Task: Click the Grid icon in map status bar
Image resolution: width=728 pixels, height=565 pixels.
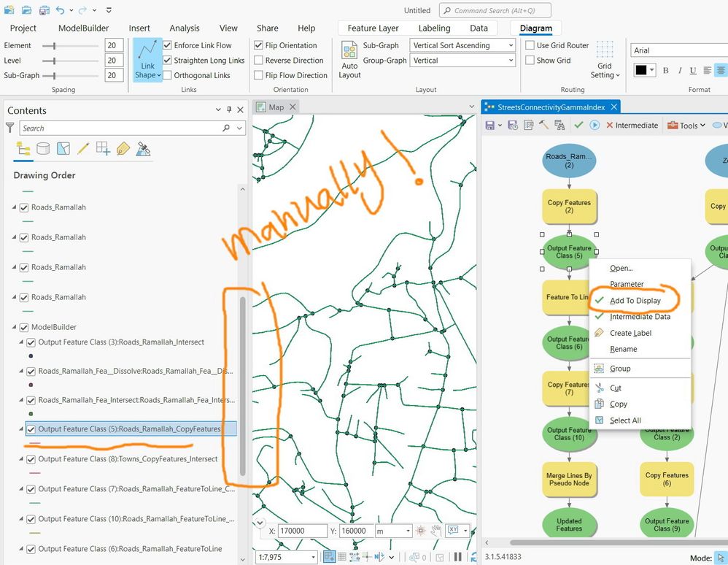Action: (x=342, y=557)
